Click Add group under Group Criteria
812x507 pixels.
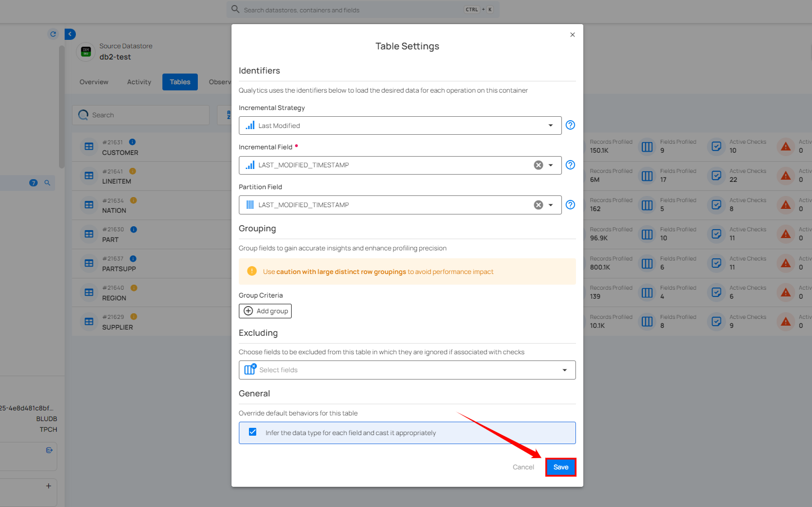pos(265,310)
